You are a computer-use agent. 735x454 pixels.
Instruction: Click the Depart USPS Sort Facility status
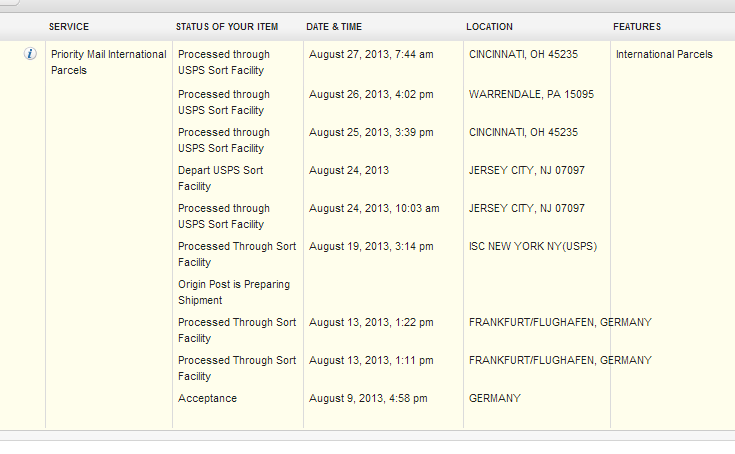[x=221, y=178]
